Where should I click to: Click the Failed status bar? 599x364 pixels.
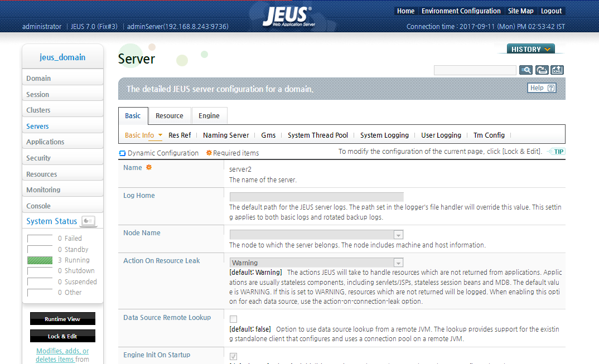pyautogui.click(x=40, y=239)
